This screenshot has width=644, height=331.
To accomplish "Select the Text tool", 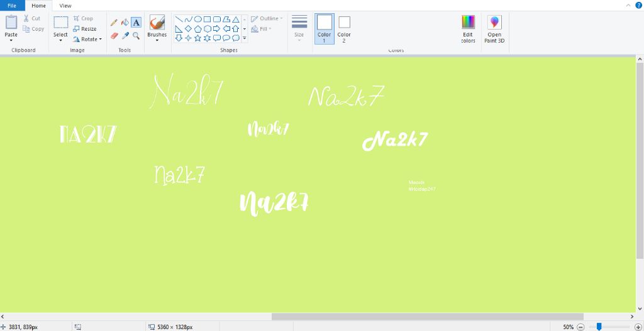I will [x=136, y=23].
